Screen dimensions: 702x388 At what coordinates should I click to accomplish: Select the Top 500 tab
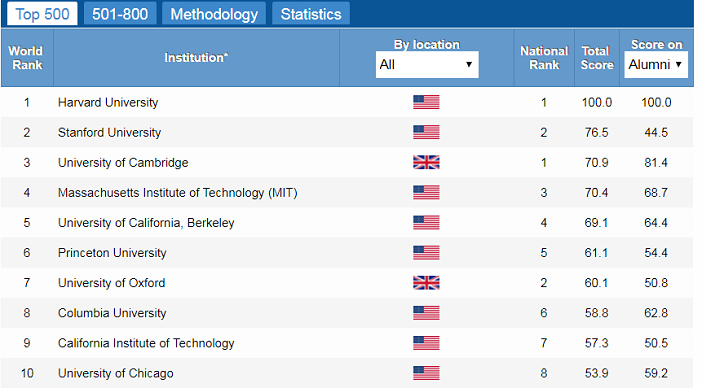tap(43, 13)
